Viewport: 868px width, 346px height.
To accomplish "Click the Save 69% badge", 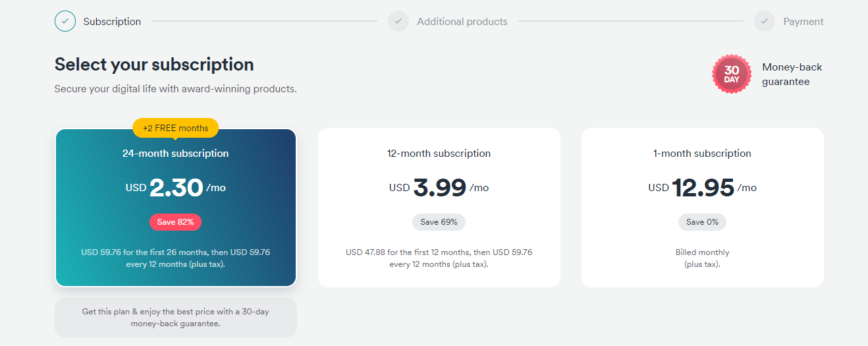I will point(439,222).
